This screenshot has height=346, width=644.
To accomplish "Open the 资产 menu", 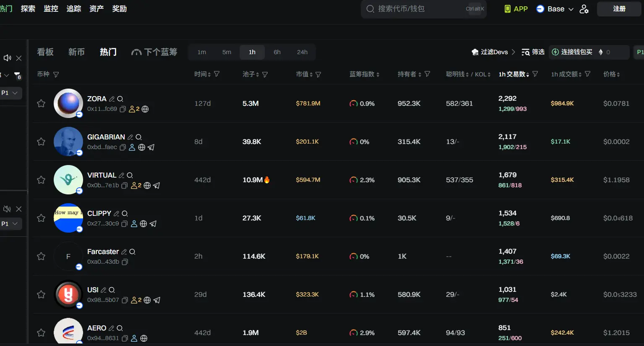I will click(96, 9).
